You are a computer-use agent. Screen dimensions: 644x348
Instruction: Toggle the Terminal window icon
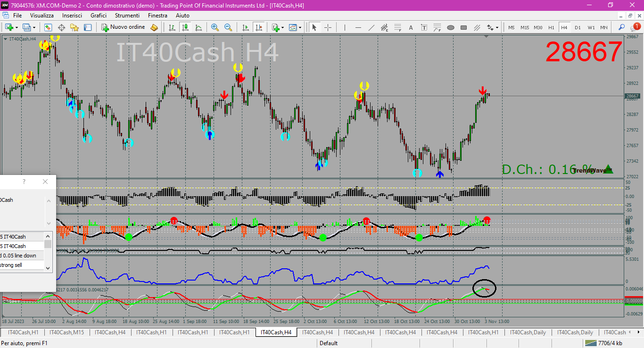(x=88, y=27)
